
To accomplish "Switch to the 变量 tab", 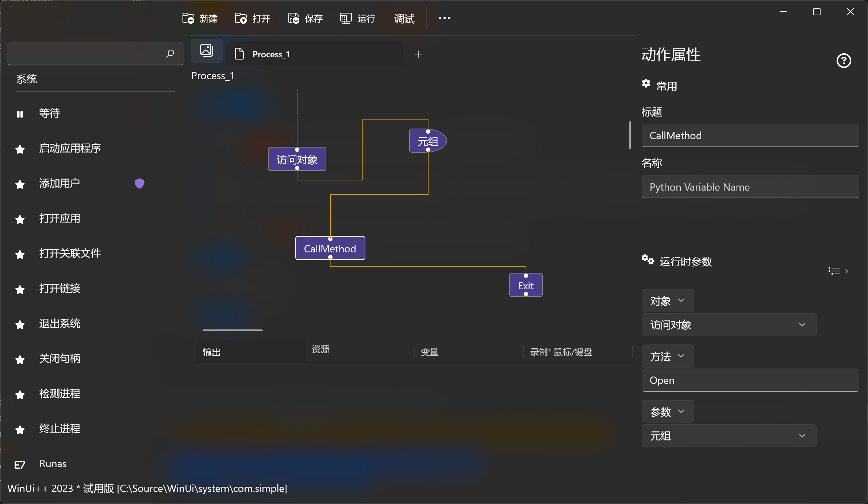I will tap(430, 352).
